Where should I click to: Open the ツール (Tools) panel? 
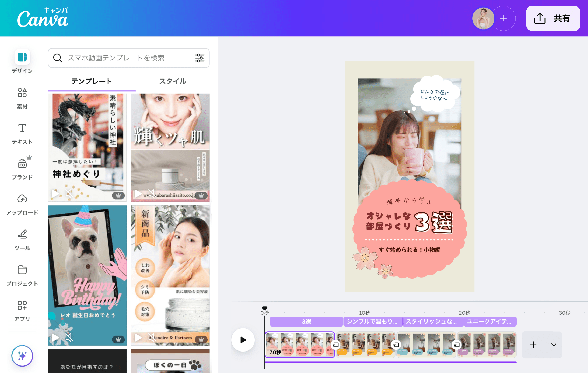[22, 239]
